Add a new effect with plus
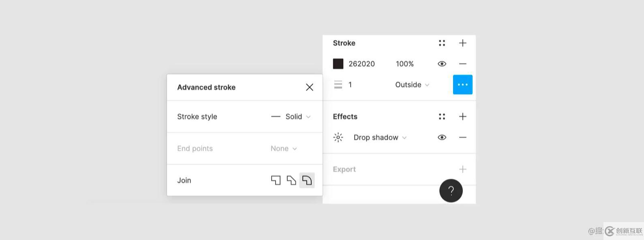This screenshot has height=240, width=644. [x=462, y=117]
